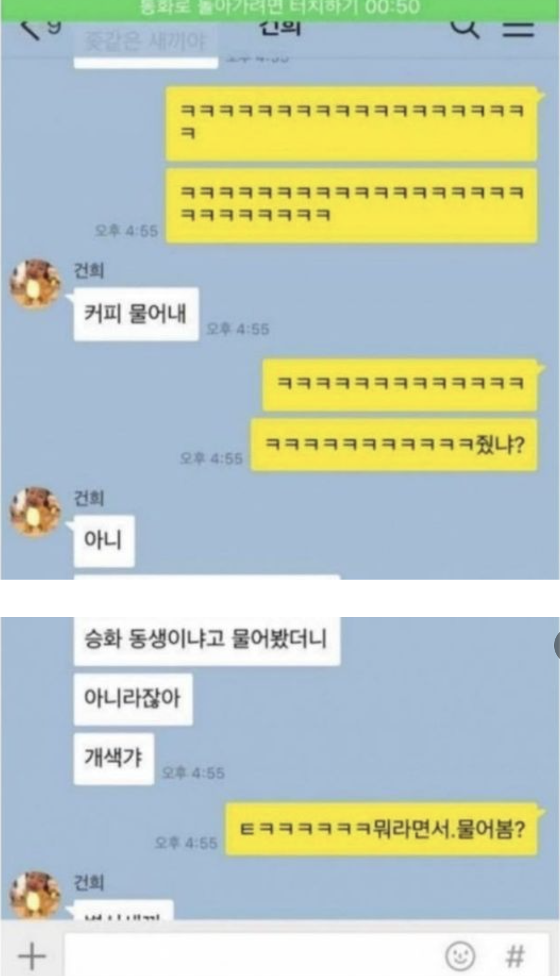Select the '개색갸' message bubble
The height and width of the screenshot is (976, 560).
click(113, 758)
